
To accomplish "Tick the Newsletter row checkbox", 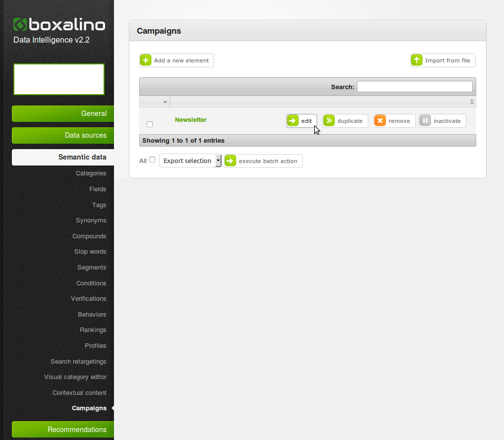I will coord(150,124).
